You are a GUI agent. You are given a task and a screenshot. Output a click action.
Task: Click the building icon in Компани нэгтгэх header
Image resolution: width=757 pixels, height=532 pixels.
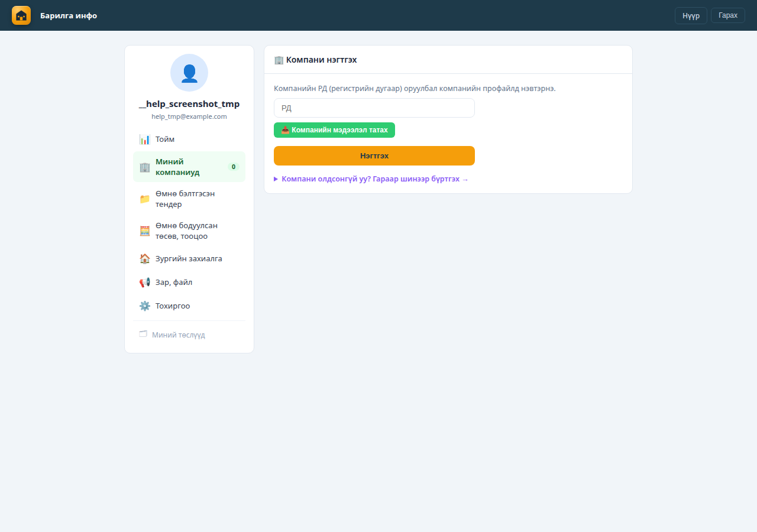coord(279,60)
